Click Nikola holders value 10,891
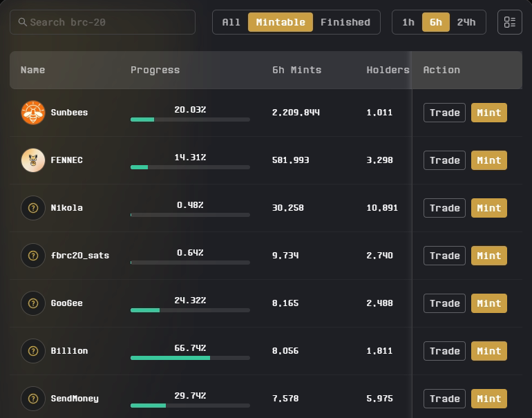 [x=382, y=208]
